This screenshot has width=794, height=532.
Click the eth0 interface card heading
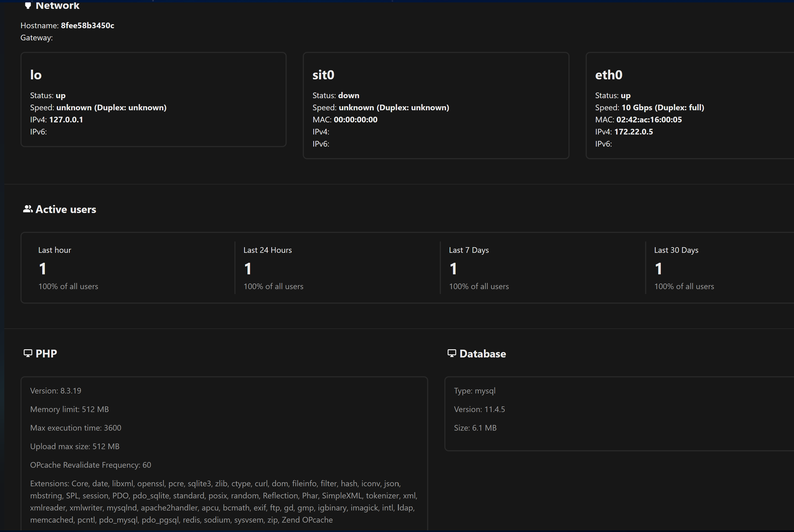tap(609, 75)
